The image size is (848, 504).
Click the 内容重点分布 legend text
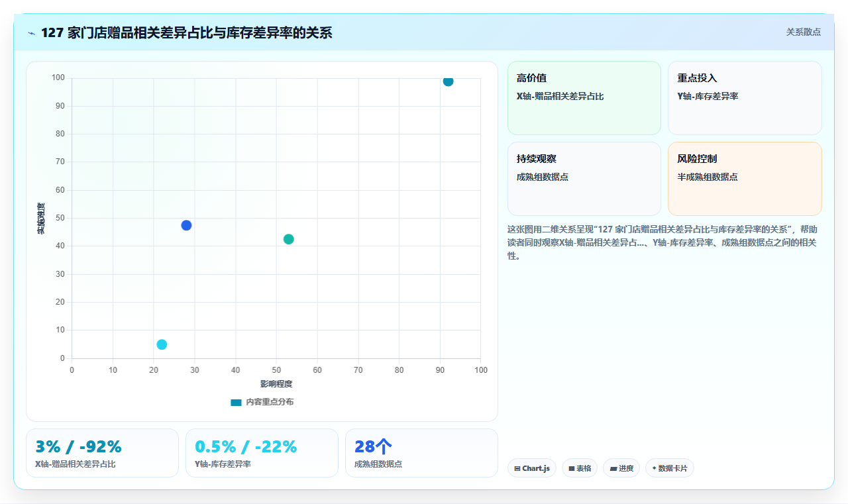pyautogui.click(x=270, y=402)
